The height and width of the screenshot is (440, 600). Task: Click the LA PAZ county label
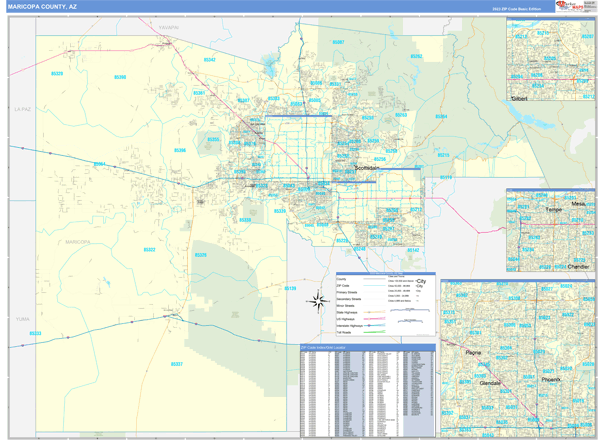pyautogui.click(x=23, y=107)
